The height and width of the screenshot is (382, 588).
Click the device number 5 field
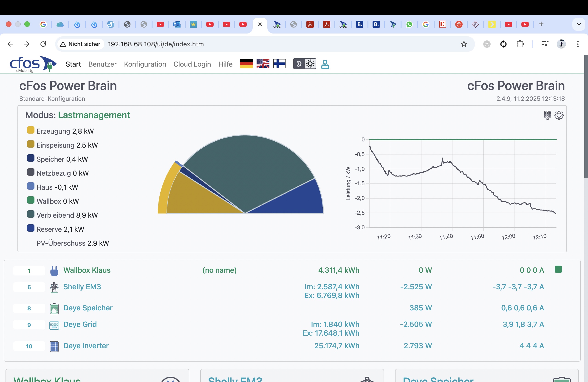[x=29, y=287]
